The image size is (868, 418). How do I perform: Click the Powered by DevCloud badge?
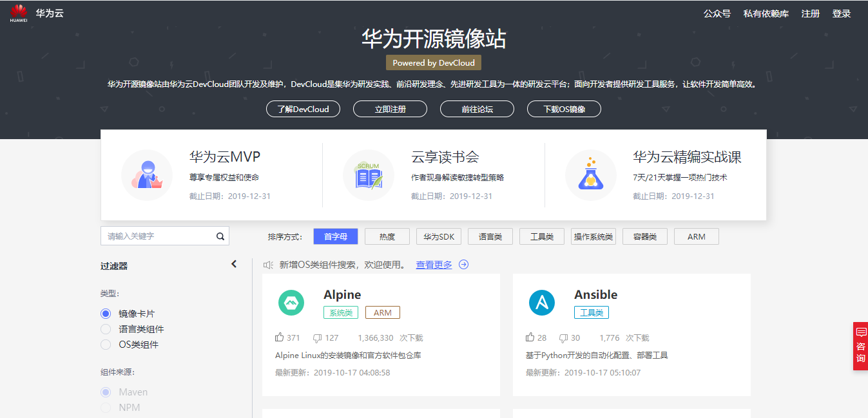(x=434, y=62)
